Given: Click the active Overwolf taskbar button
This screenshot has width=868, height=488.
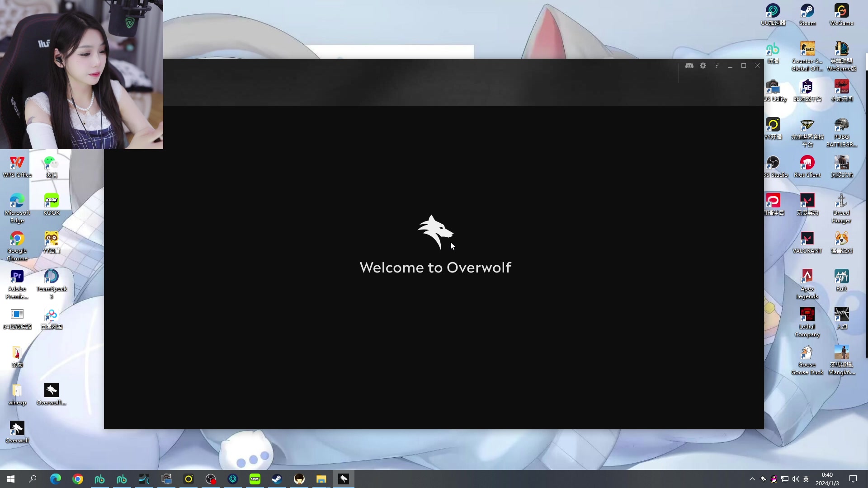Looking at the screenshot, I should [x=344, y=479].
